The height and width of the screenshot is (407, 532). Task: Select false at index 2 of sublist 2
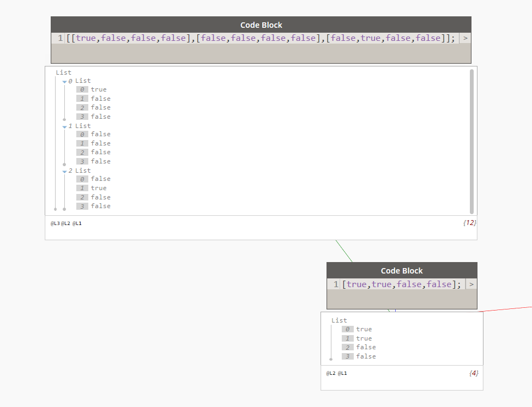click(x=100, y=197)
